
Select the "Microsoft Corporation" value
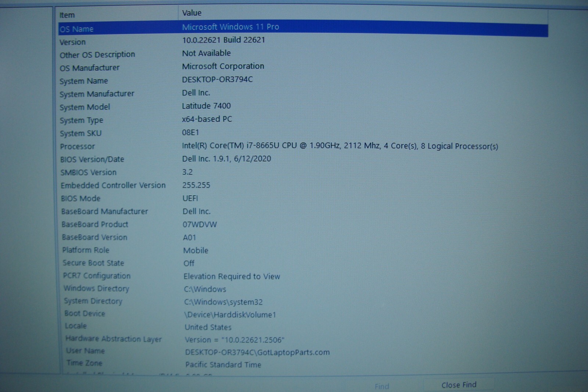click(223, 66)
